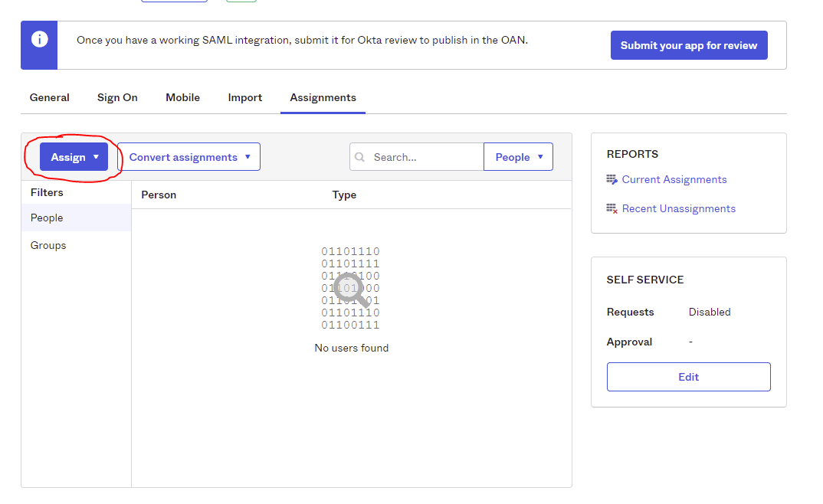Focus the Search text field
823x504 pixels.
pos(425,157)
